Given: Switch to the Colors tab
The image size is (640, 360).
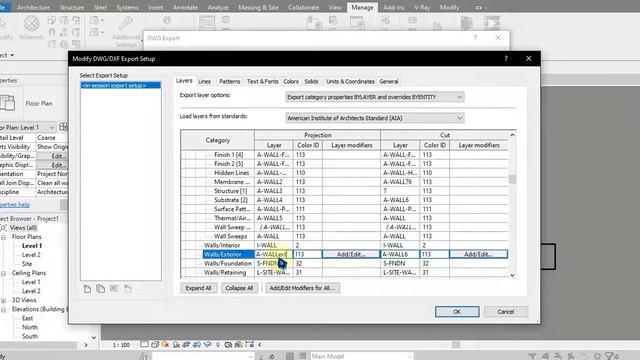Looking at the screenshot, I should coord(291,81).
